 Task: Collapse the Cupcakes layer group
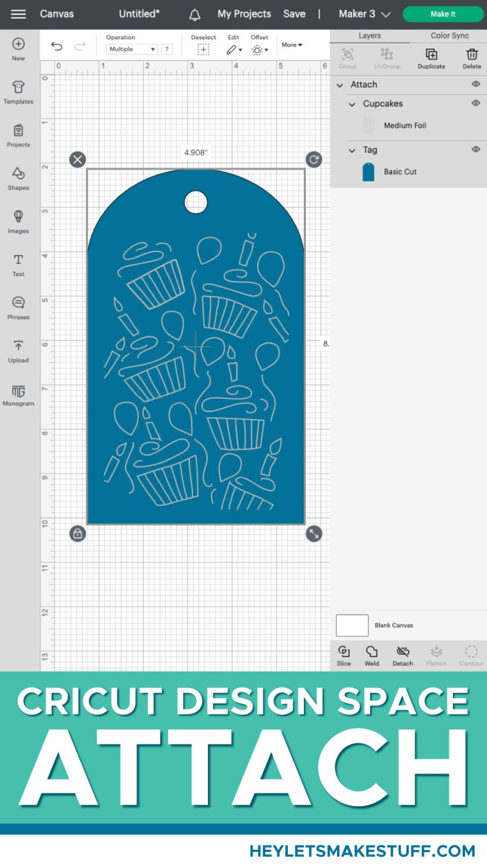coord(352,104)
